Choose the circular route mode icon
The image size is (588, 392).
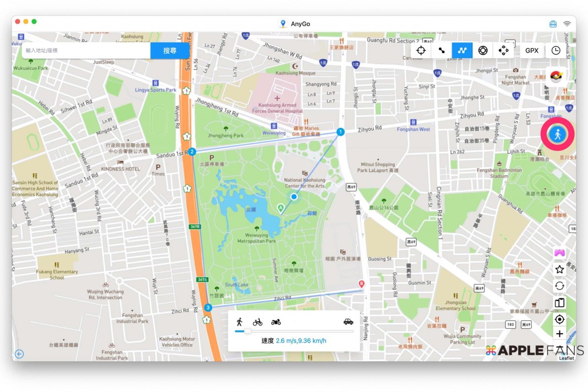[483, 50]
